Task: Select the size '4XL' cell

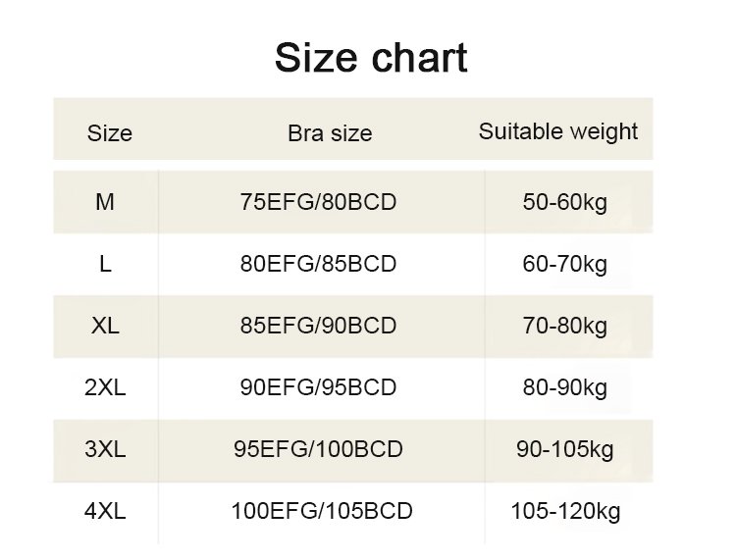Action: click(105, 511)
